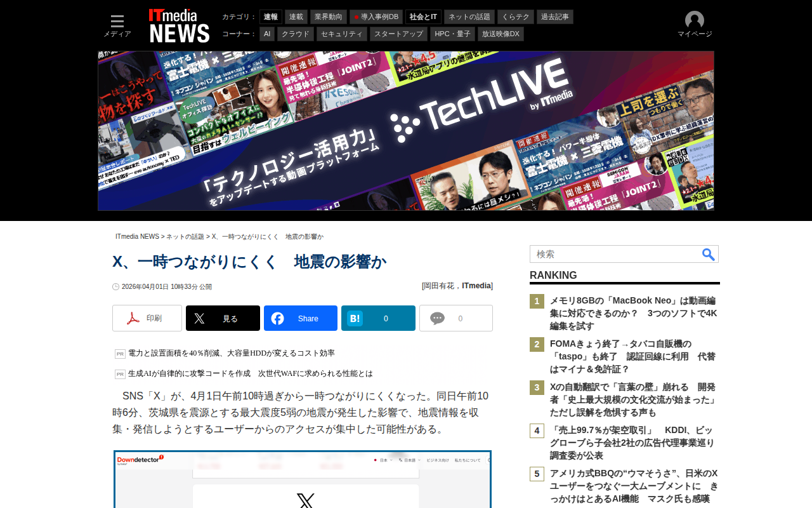This screenshot has height=508, width=812.
Task: Open the AI corner
Action: [267, 34]
